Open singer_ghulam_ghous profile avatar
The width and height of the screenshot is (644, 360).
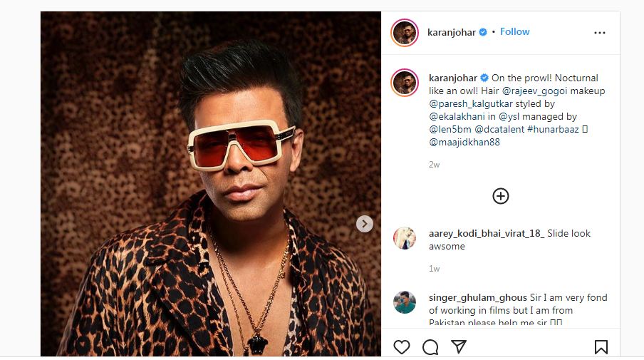point(405,302)
